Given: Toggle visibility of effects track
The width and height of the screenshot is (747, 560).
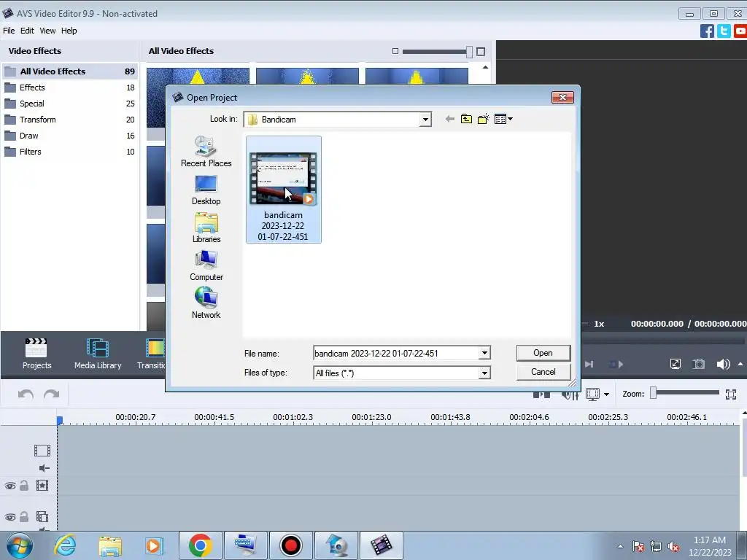Looking at the screenshot, I should pyautogui.click(x=10, y=486).
